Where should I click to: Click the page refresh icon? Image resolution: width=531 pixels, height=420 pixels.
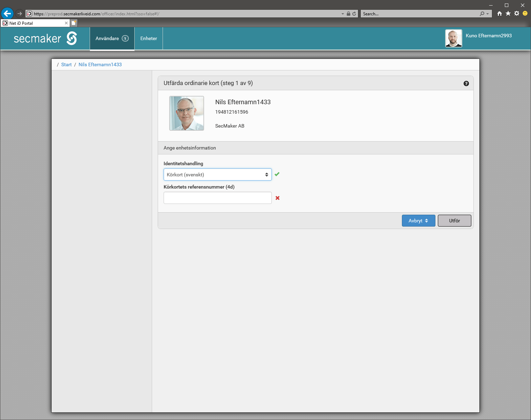pyautogui.click(x=354, y=14)
